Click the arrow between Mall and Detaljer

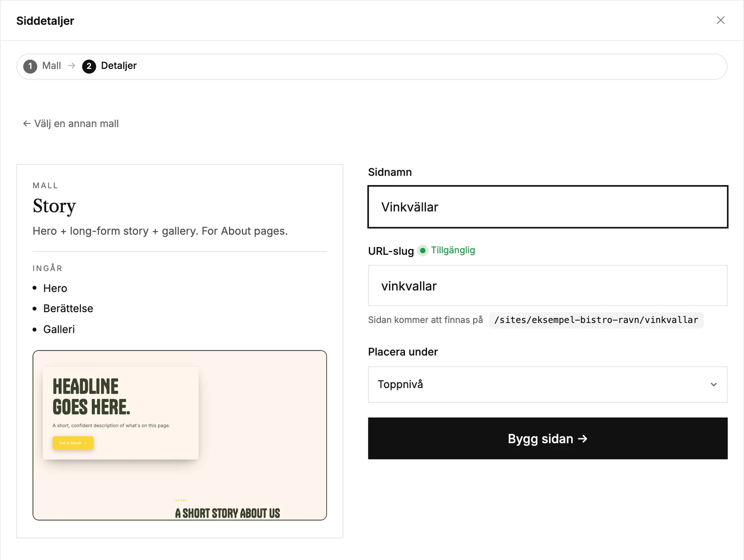(72, 66)
